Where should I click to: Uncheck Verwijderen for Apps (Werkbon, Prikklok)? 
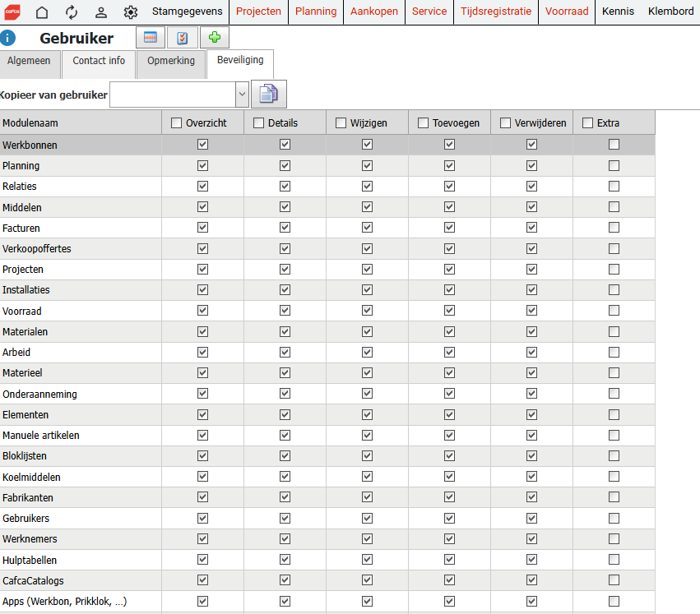pos(531,602)
